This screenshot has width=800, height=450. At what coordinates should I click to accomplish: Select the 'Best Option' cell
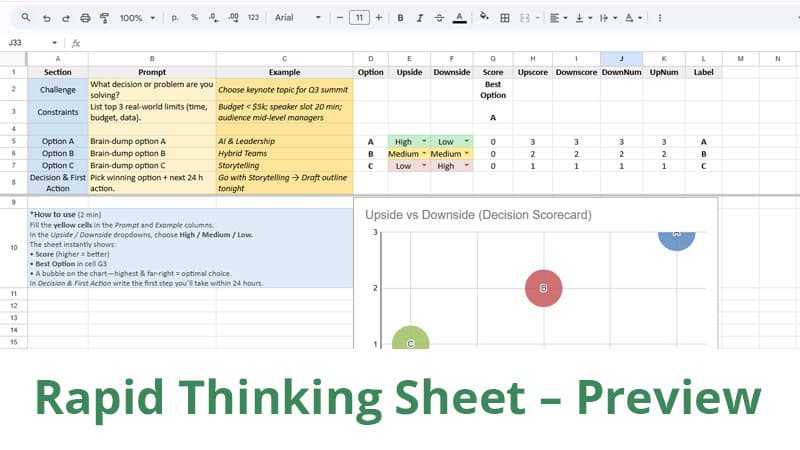[493, 90]
